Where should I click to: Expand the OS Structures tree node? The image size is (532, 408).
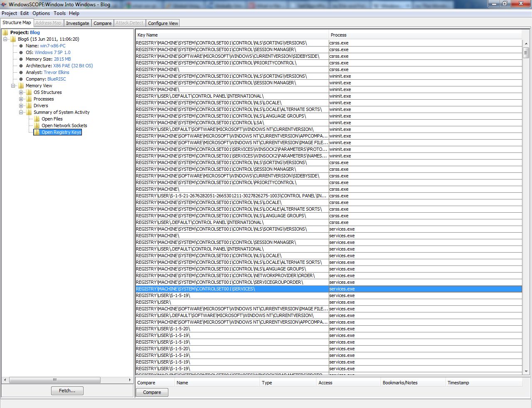click(x=21, y=92)
